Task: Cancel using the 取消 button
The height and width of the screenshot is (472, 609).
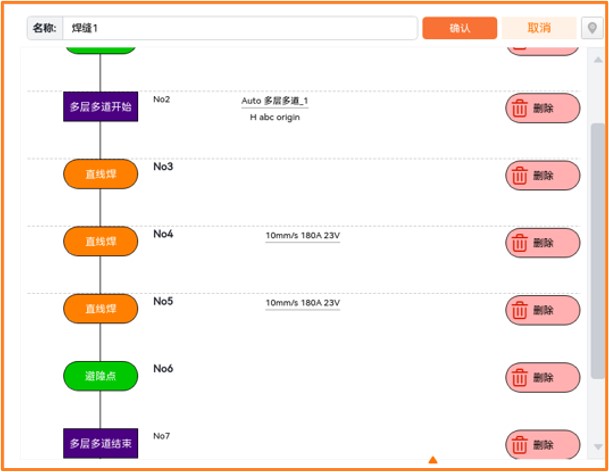Action: [539, 28]
